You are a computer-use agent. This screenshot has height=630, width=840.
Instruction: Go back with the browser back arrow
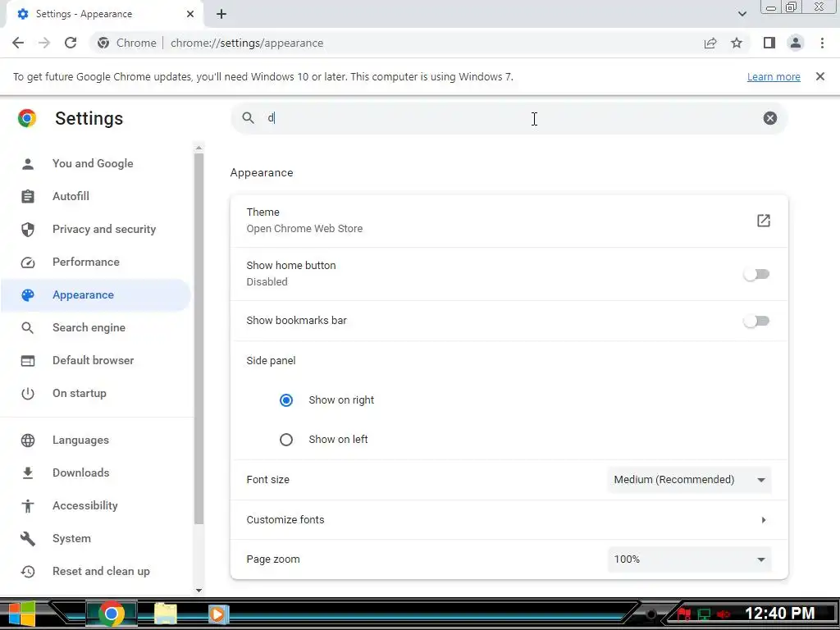[x=18, y=43]
